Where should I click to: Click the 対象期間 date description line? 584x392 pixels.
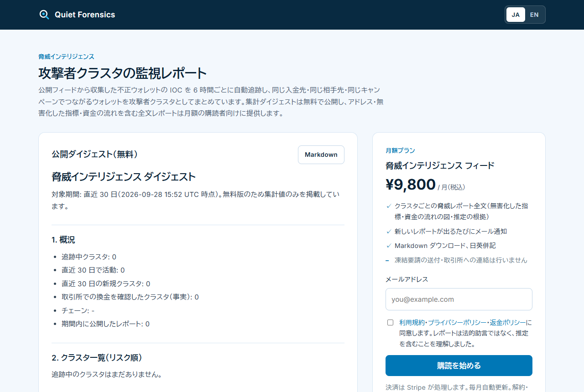pos(195,200)
